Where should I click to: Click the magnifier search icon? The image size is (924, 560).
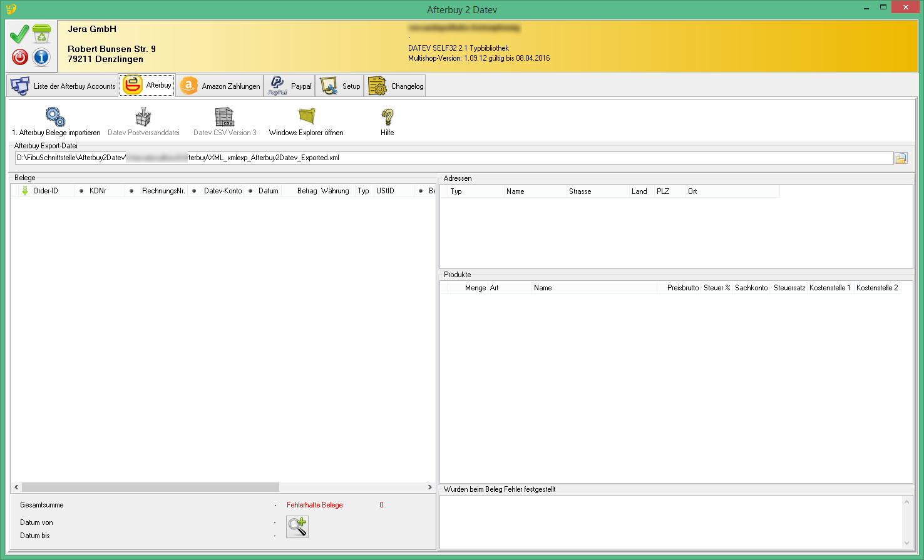click(297, 527)
